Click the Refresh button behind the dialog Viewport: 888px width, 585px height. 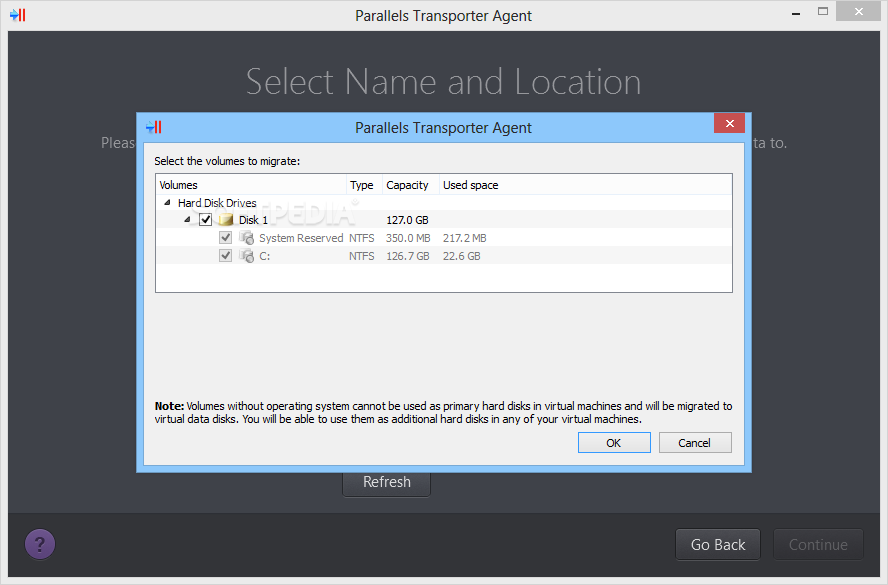point(387,484)
